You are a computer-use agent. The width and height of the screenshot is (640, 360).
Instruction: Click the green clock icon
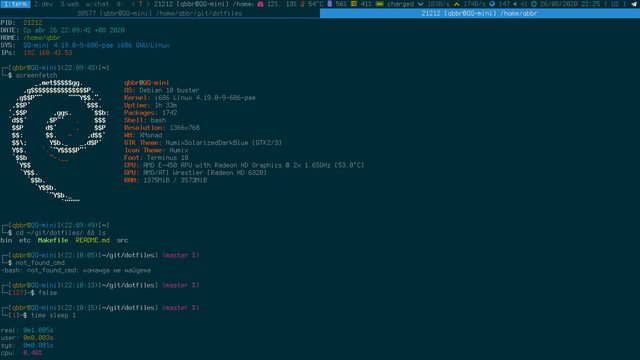pos(533,4)
